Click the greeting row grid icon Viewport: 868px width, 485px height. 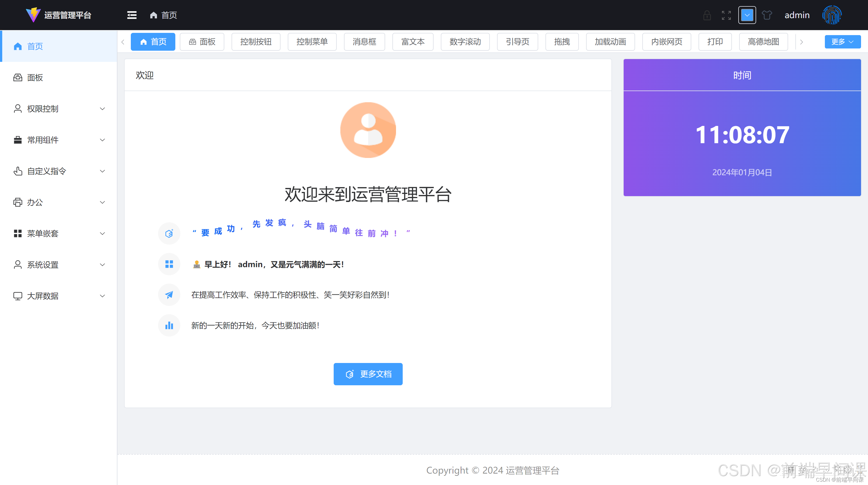(x=169, y=264)
